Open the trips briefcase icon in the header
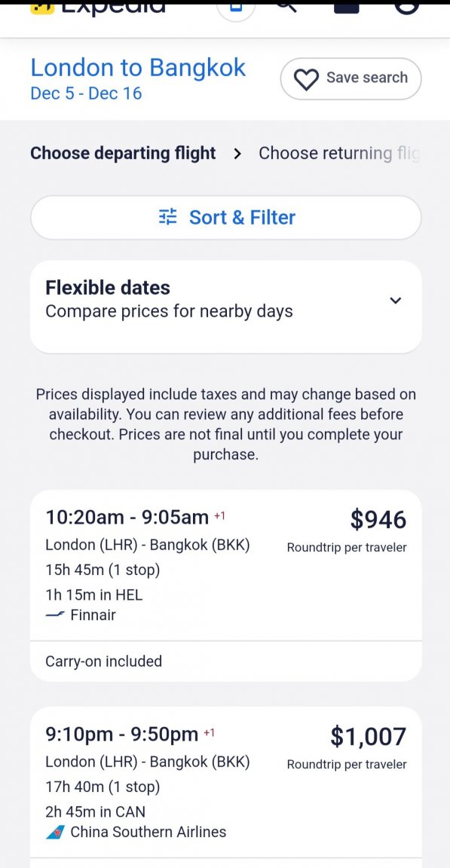The image size is (450, 868). (347, 8)
